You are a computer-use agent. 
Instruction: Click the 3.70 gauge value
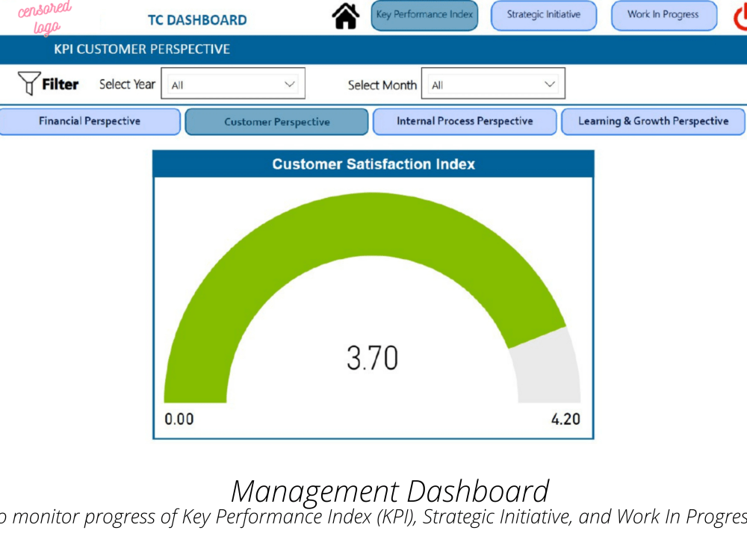pos(372,358)
